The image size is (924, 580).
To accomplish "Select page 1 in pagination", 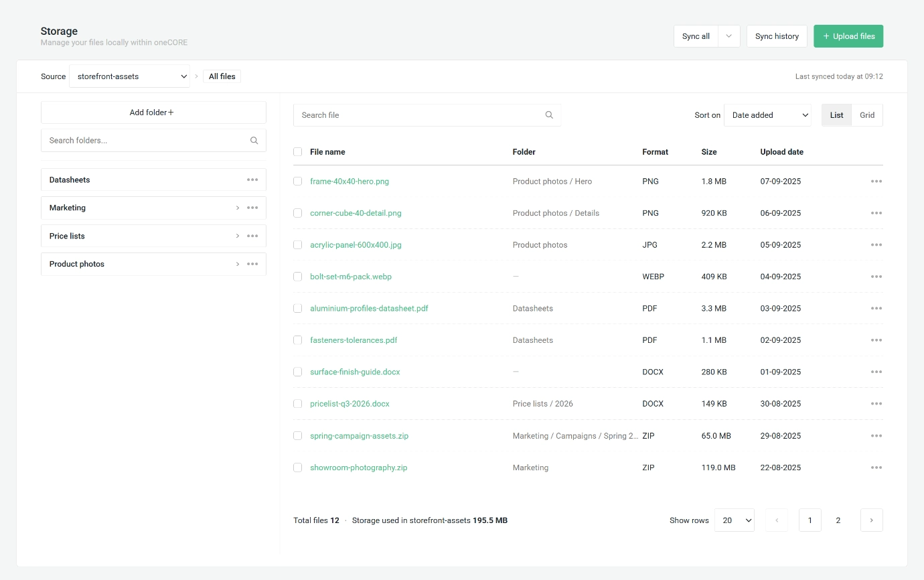I will [x=810, y=520].
